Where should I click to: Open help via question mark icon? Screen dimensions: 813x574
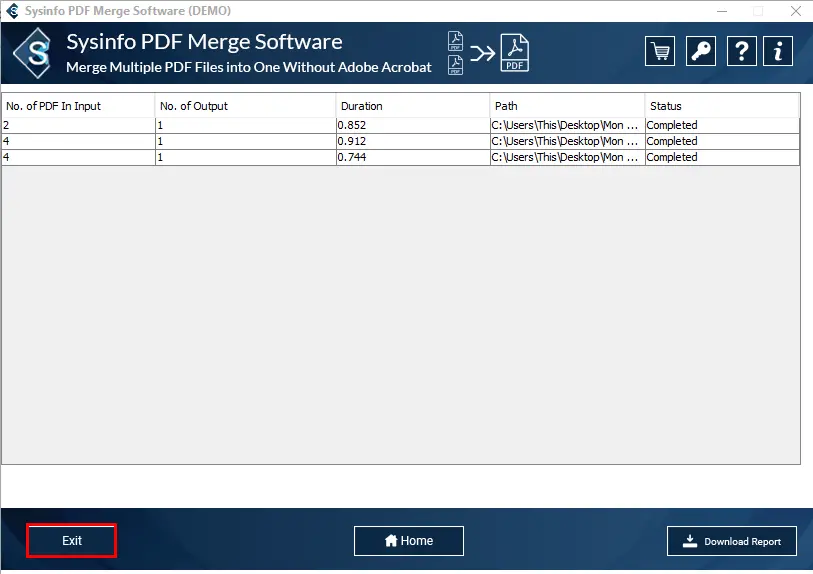[741, 51]
